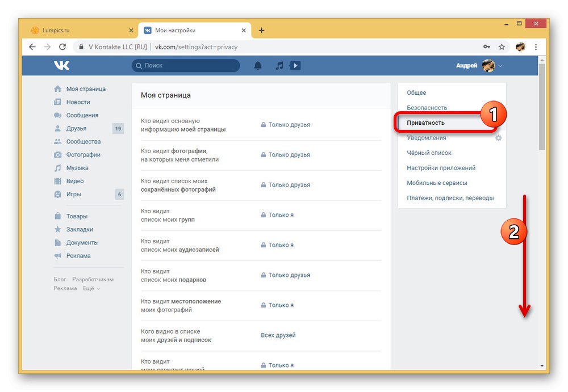The image size is (568, 392).
Task: Click the key icon in the address bar
Action: click(x=487, y=47)
